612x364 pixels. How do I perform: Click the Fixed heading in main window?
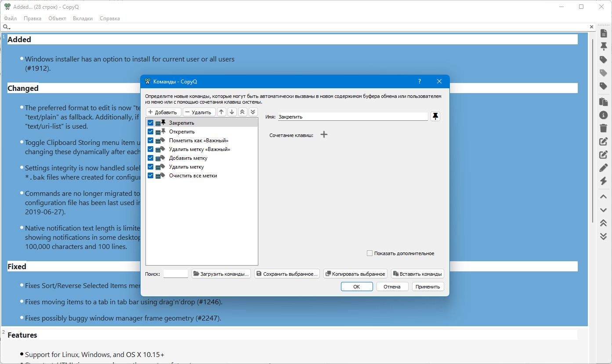(17, 267)
